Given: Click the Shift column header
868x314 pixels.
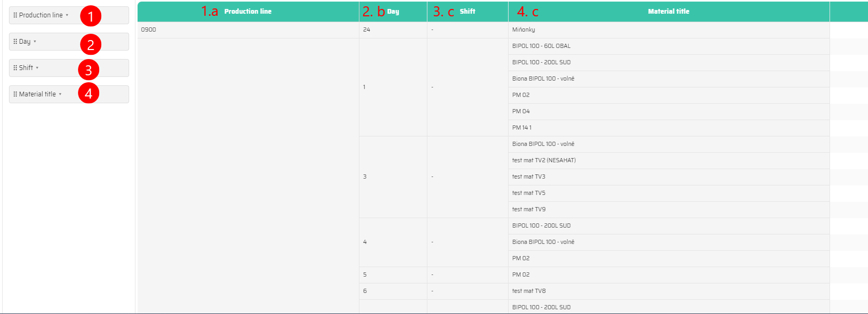Looking at the screenshot, I should (467, 12).
